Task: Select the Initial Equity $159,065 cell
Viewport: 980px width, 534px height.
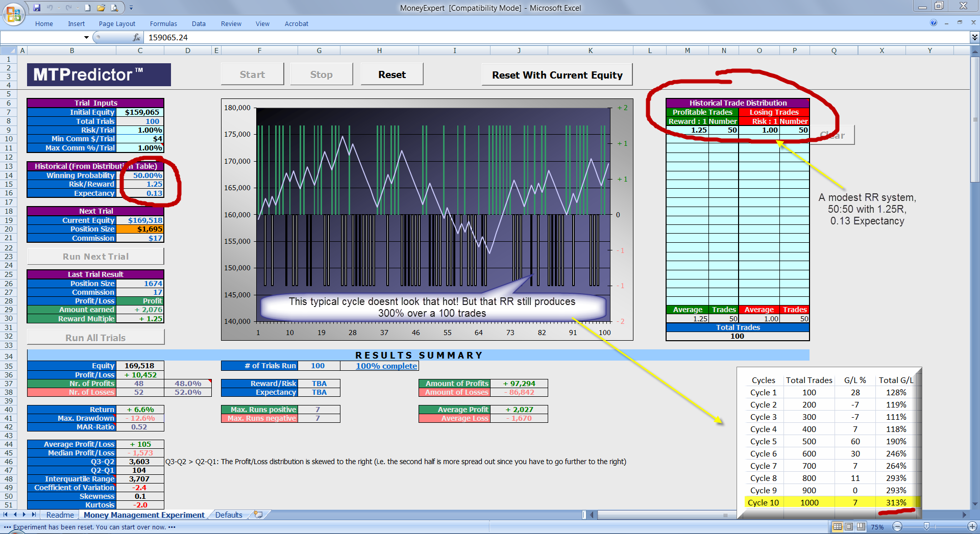Action: 140,112
